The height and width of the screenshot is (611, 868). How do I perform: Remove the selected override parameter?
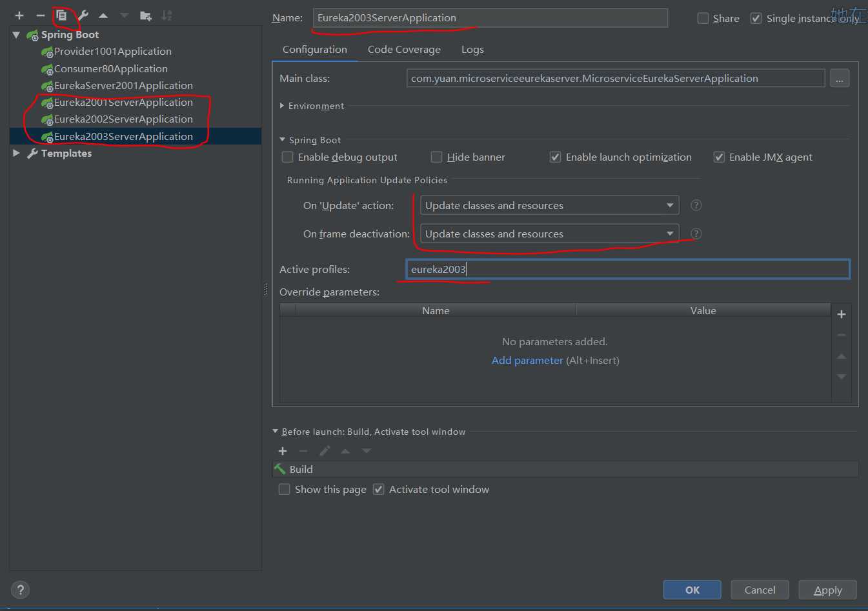click(842, 335)
